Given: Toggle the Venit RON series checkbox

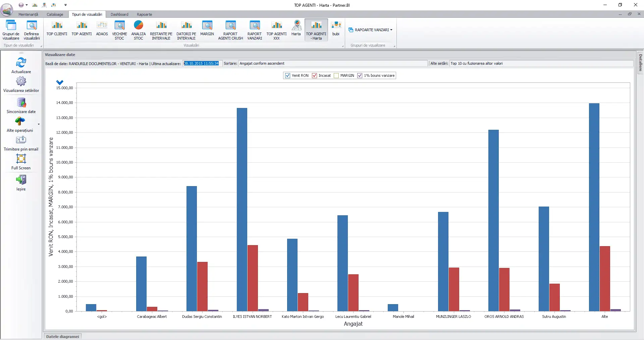Looking at the screenshot, I should coord(287,75).
